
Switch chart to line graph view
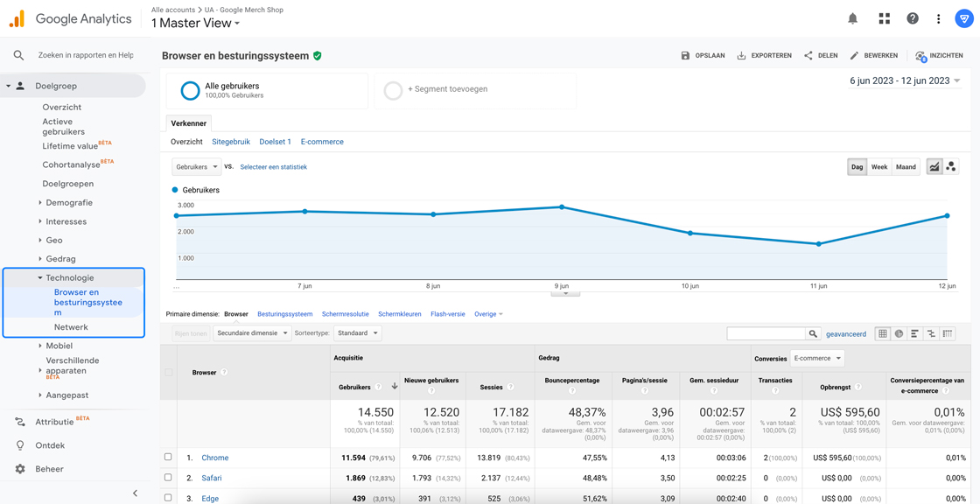pyautogui.click(x=934, y=167)
